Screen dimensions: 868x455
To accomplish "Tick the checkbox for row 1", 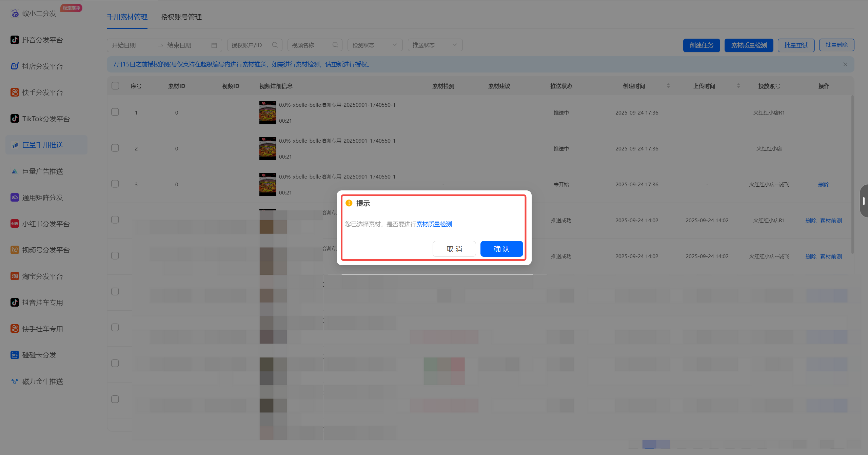I will coord(115,112).
